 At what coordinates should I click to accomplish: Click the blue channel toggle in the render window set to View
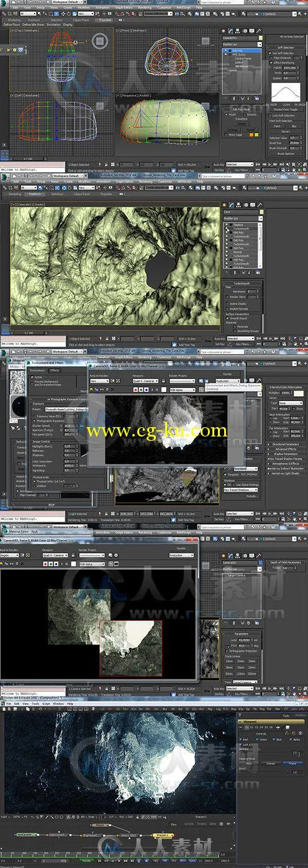[147, 389]
